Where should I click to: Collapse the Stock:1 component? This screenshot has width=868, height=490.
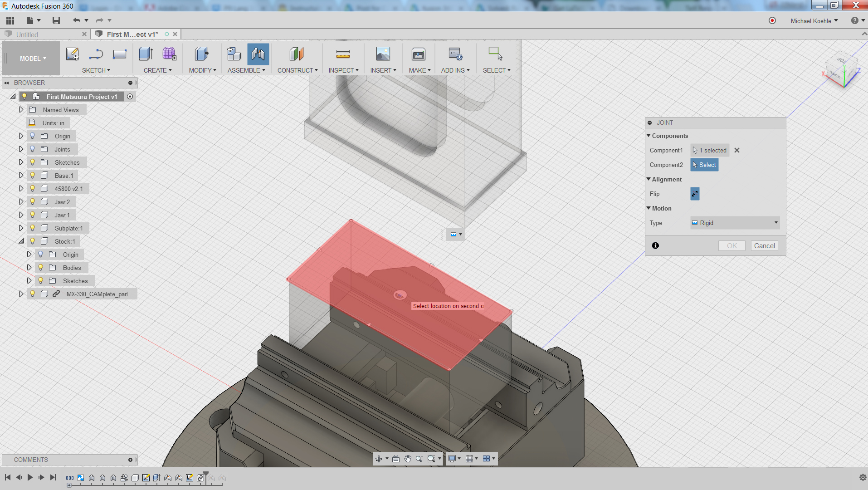[21, 241]
